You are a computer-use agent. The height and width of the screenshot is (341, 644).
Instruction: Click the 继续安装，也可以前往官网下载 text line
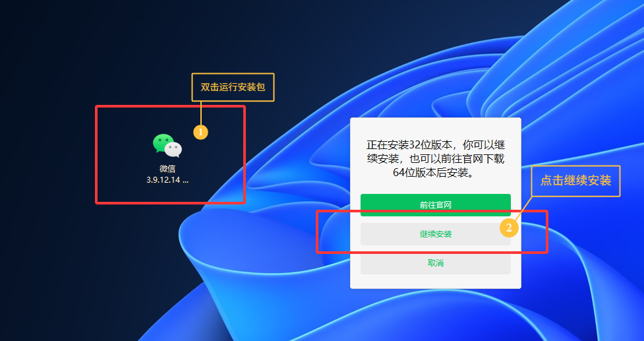click(435, 159)
